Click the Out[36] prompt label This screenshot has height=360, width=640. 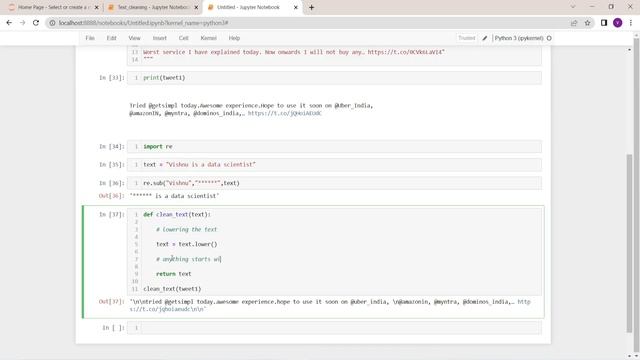click(x=111, y=196)
